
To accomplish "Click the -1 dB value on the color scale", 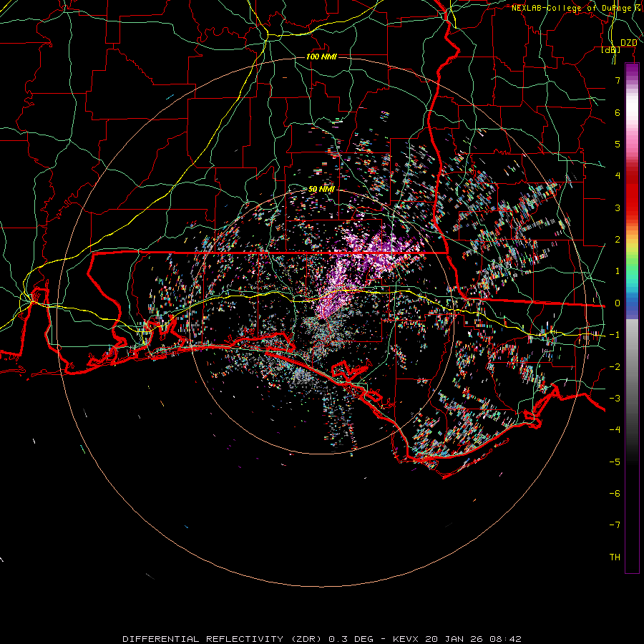I will (x=615, y=335).
